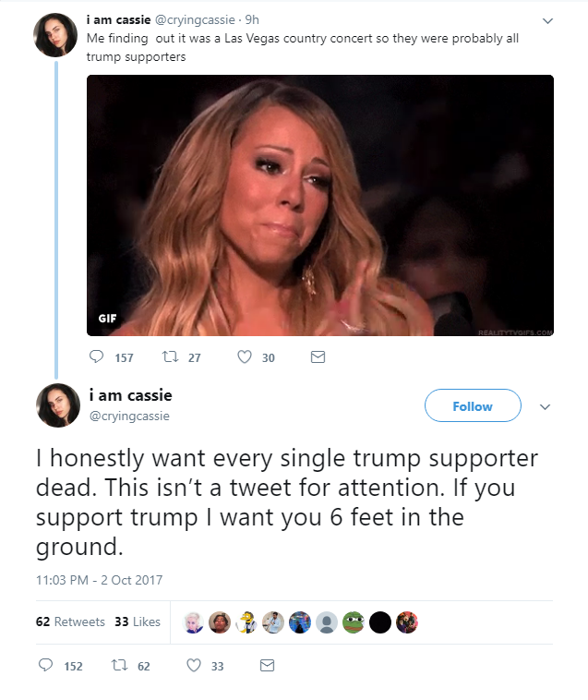Open @cryingcassie handle in first tweet

(195, 19)
